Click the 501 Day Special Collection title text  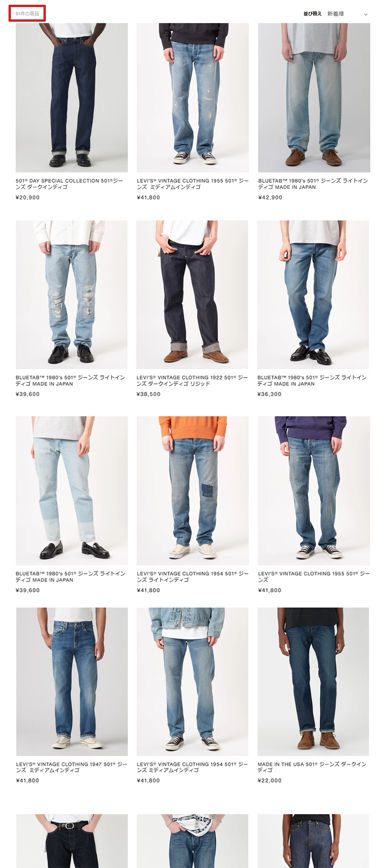69,184
